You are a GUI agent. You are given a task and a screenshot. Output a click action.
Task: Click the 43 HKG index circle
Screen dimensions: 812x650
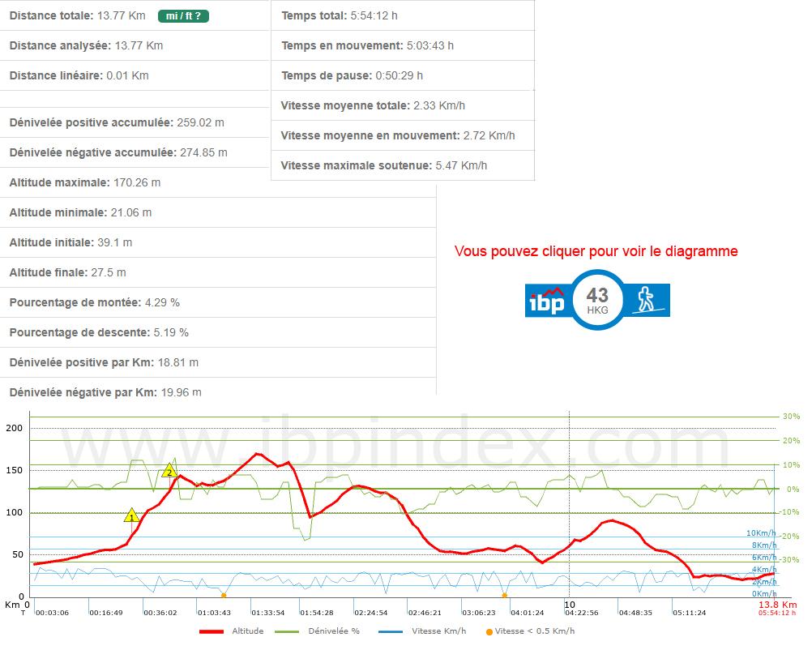[597, 300]
